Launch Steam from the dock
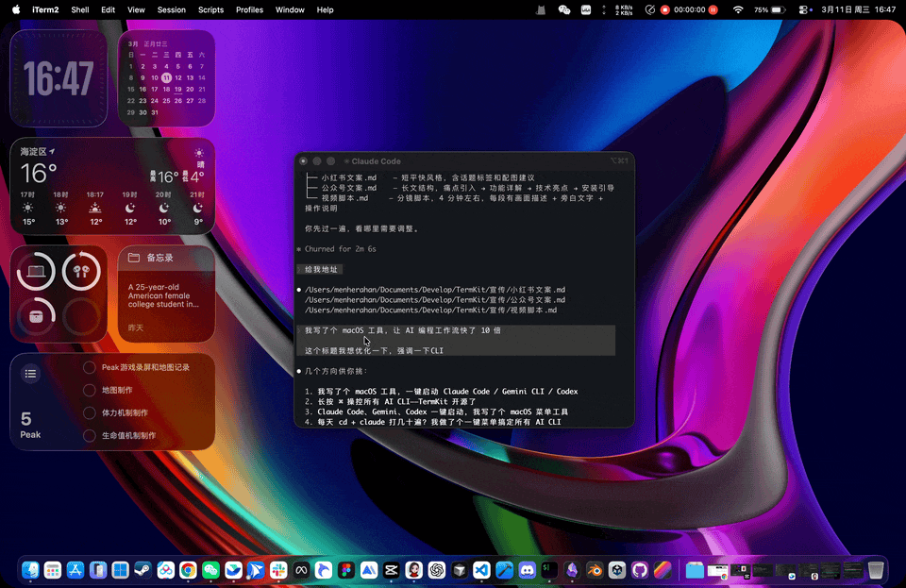Image resolution: width=906 pixels, height=588 pixels. click(x=143, y=571)
